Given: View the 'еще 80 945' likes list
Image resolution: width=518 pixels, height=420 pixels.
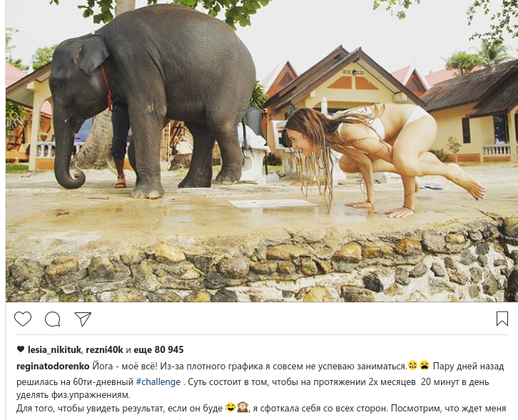Looking at the screenshot, I should pyautogui.click(x=158, y=349).
